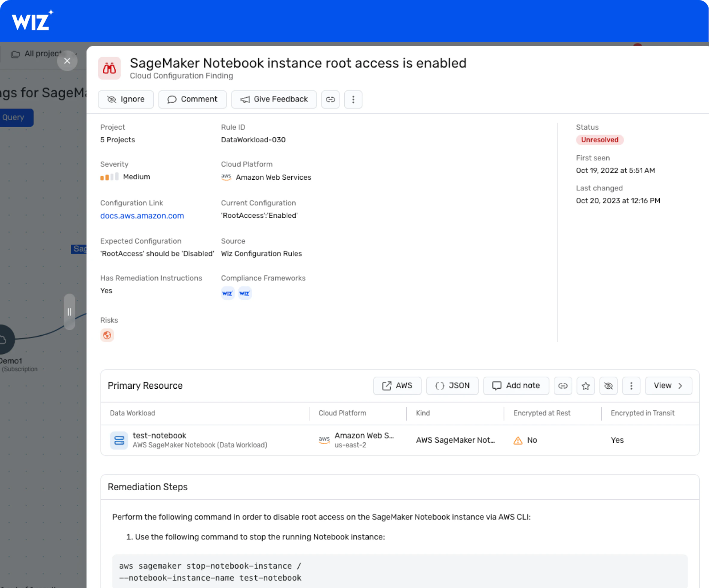Screen dimensions: 709x588
Task: Click the Wiz Configuration Rules source value
Action: 261,254
